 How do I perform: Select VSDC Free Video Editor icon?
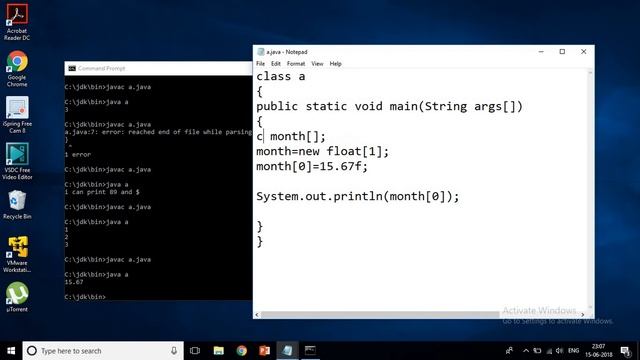click(x=17, y=161)
